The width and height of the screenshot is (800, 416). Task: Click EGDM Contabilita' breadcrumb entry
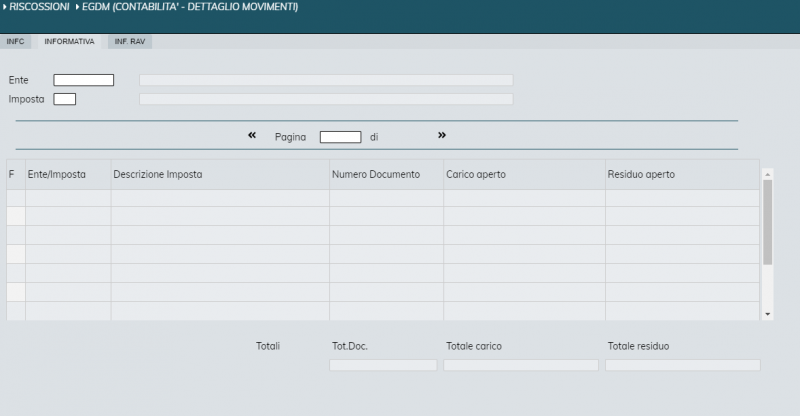click(190, 7)
